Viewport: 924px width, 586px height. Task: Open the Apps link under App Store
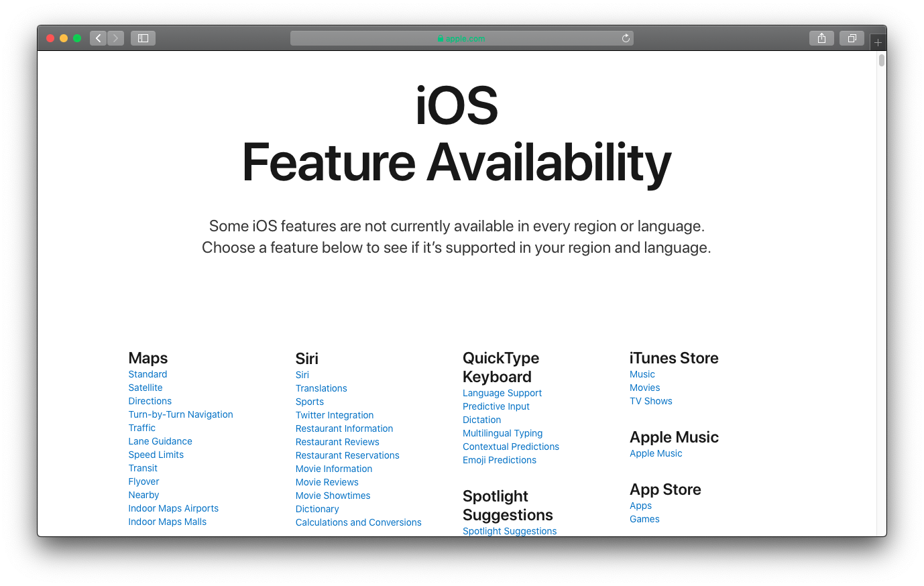tap(641, 506)
